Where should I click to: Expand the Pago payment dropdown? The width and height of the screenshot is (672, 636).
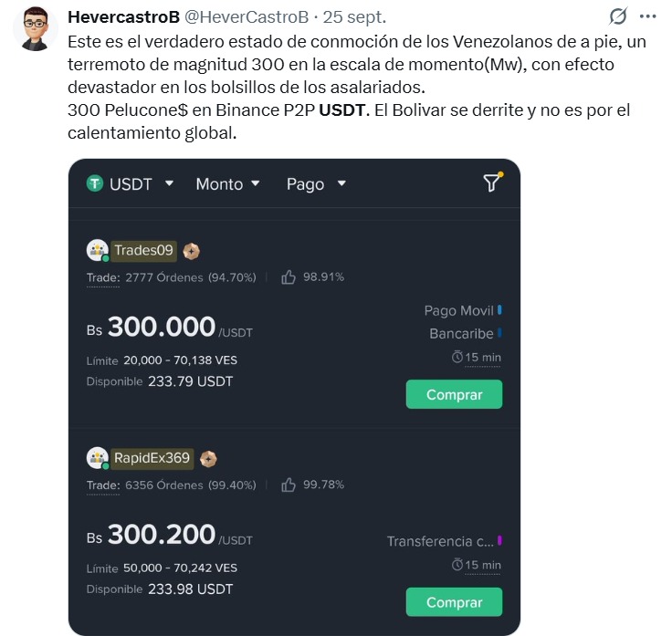click(x=316, y=183)
